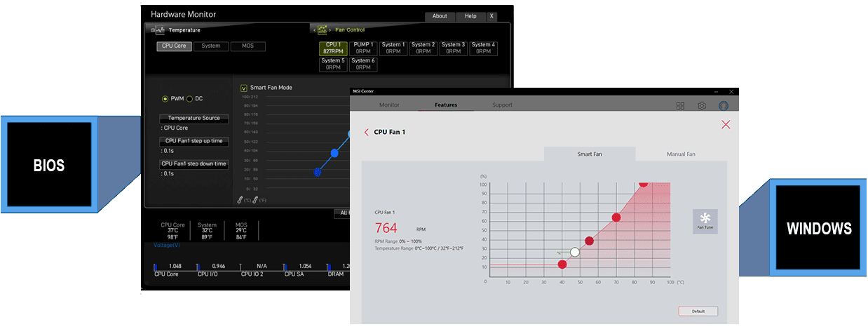Click the Temperature waveform icon in Hardware Monitor
The image size is (868, 334).
[159, 30]
